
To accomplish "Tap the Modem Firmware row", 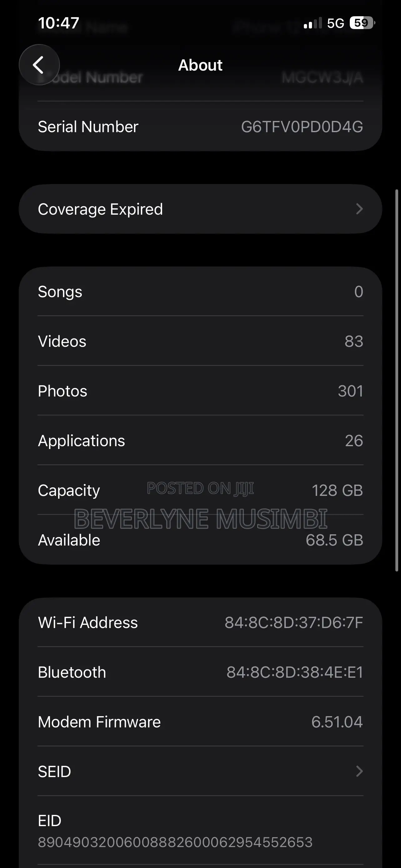I will coord(200,722).
